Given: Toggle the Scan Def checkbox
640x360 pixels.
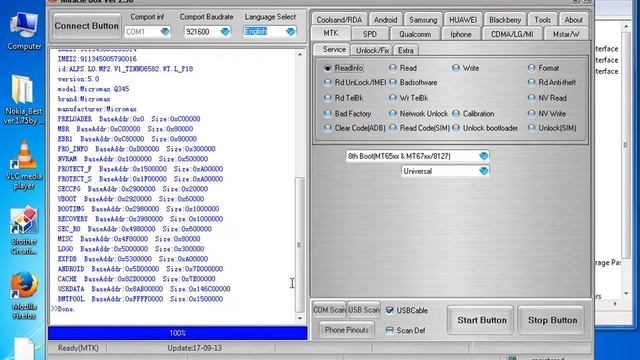Looking at the screenshot, I should tap(390, 330).
